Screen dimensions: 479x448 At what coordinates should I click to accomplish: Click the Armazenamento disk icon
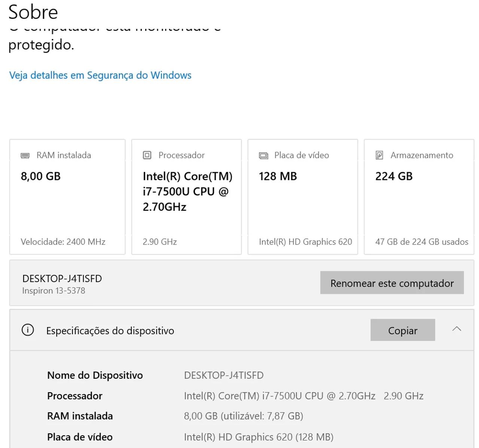[x=379, y=155]
